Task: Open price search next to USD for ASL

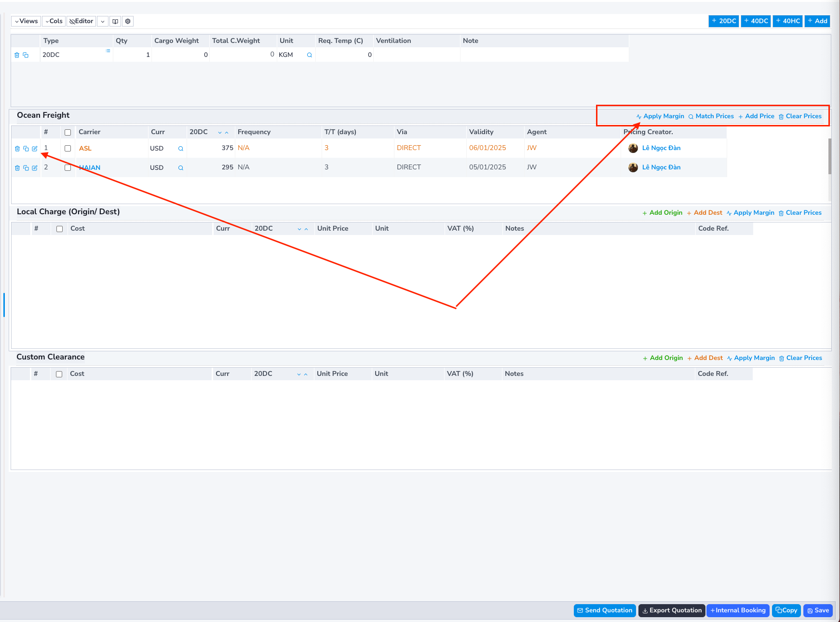Action: tap(180, 148)
